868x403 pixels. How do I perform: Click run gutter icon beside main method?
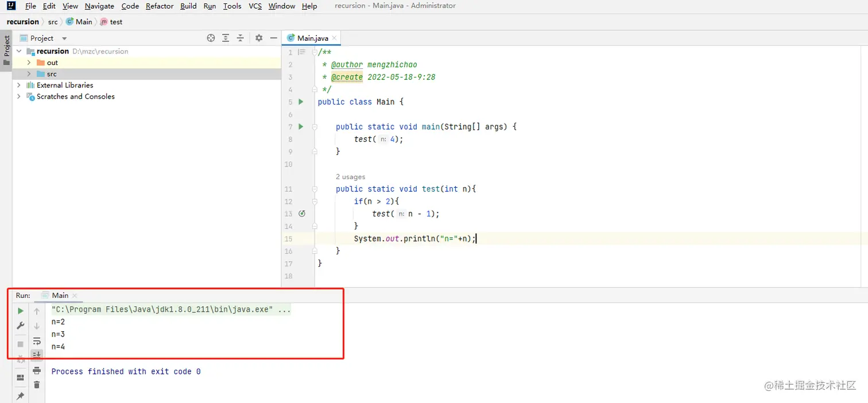coord(301,126)
